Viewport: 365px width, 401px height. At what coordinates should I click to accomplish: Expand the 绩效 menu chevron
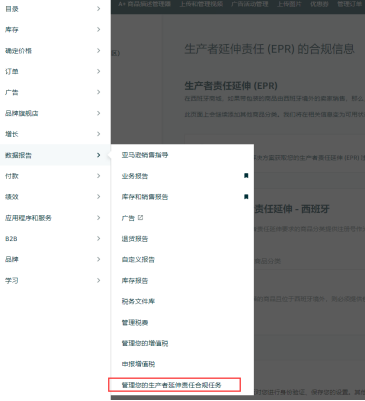[98, 197]
